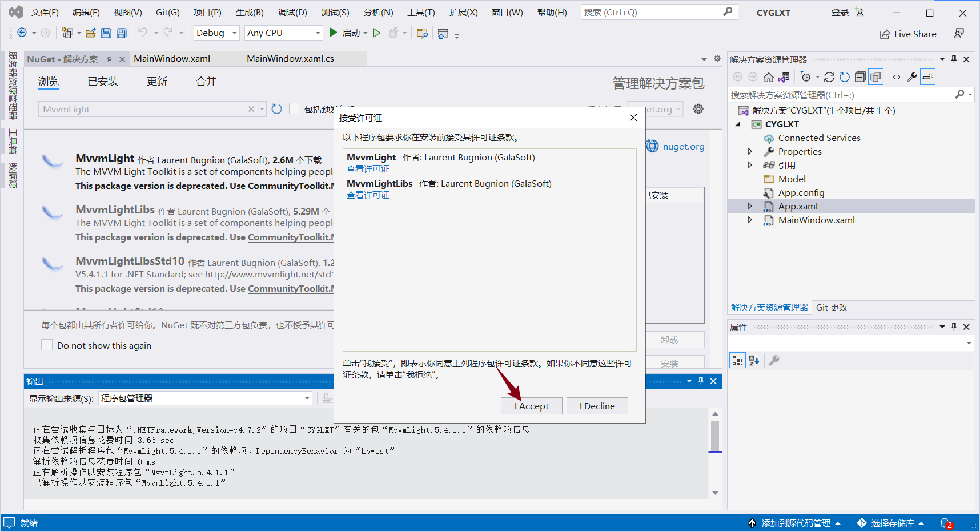
Task: Click the green start debugging play icon
Action: pyautogui.click(x=334, y=33)
